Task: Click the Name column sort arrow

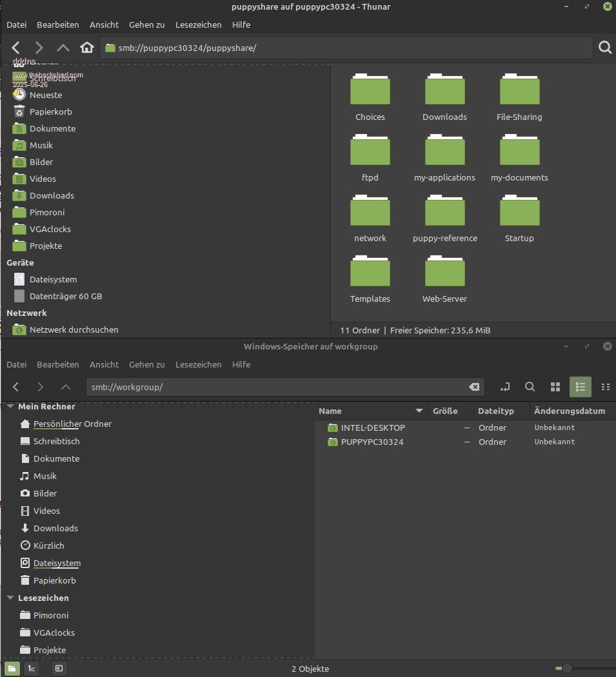Action: point(419,411)
